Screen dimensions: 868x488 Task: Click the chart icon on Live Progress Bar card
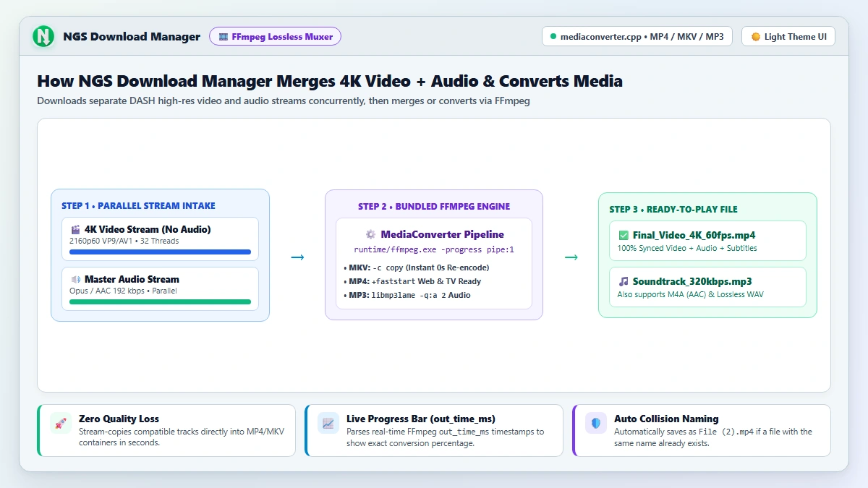[328, 423]
